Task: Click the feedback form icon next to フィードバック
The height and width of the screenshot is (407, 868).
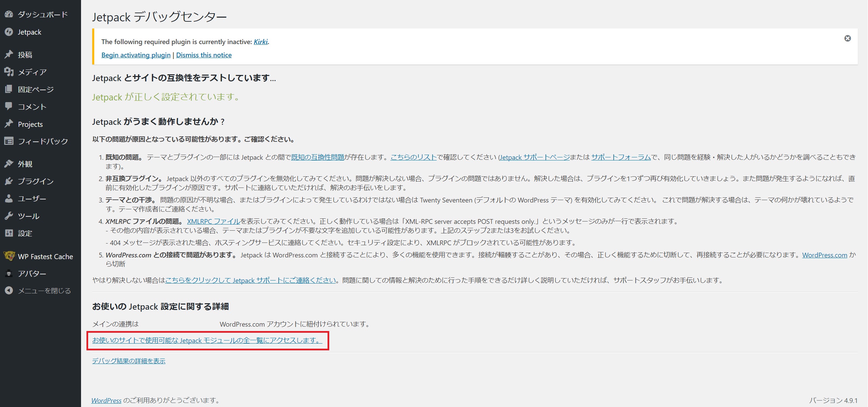Action: (x=9, y=141)
